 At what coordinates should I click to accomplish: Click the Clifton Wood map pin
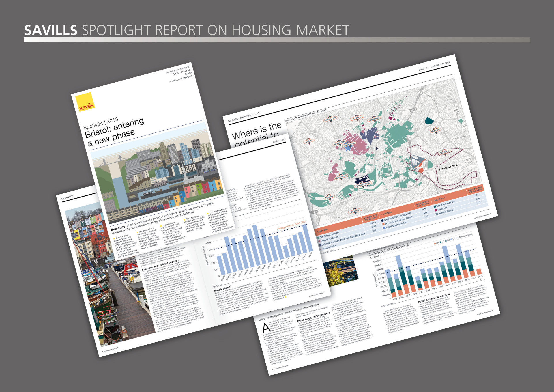click(341, 177)
